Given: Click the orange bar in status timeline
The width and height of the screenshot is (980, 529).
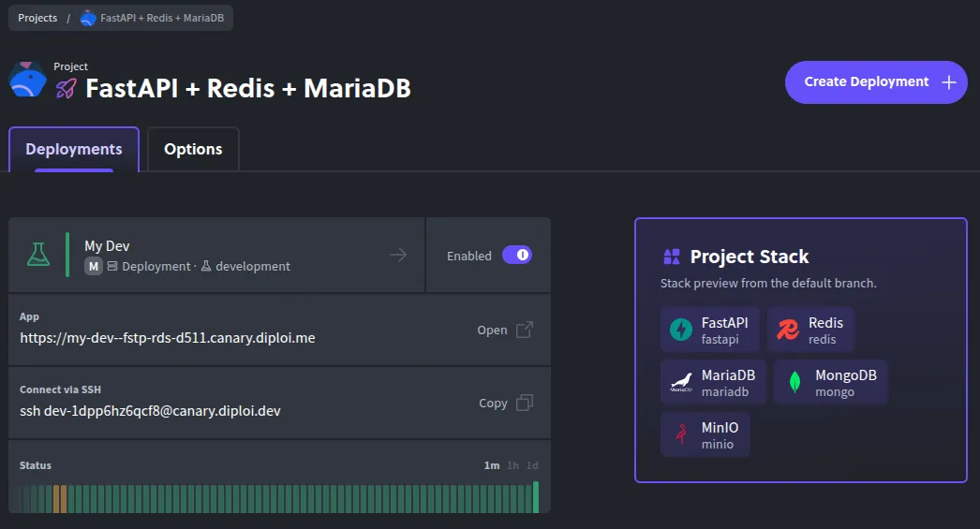Looking at the screenshot, I should coord(60,498).
